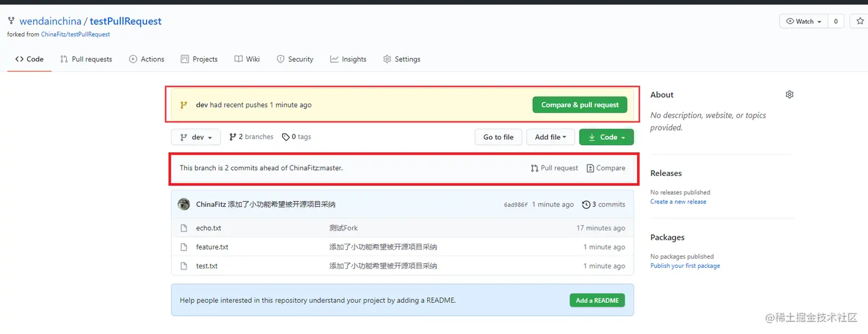The width and height of the screenshot is (868, 334).
Task: Expand the green Code download dropdown
Action: (607, 137)
